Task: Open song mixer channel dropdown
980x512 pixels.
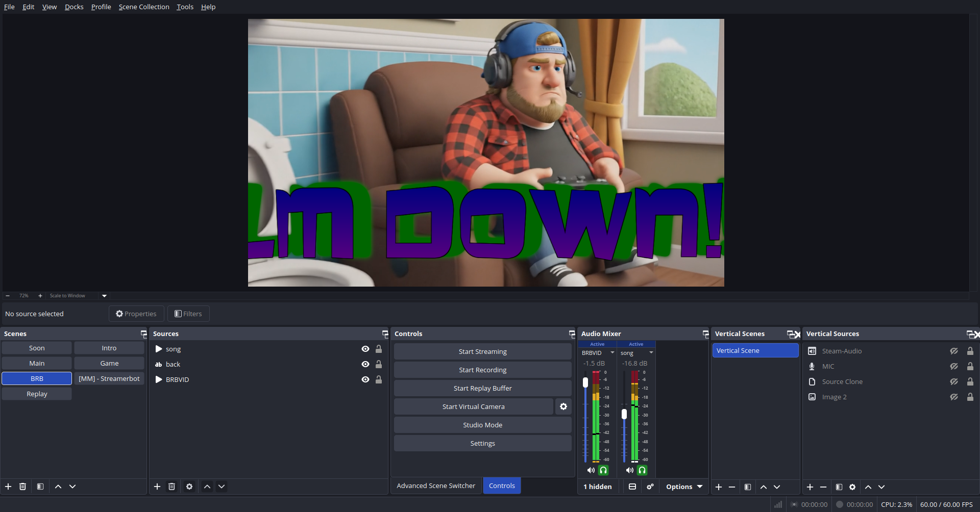Action: click(651, 353)
